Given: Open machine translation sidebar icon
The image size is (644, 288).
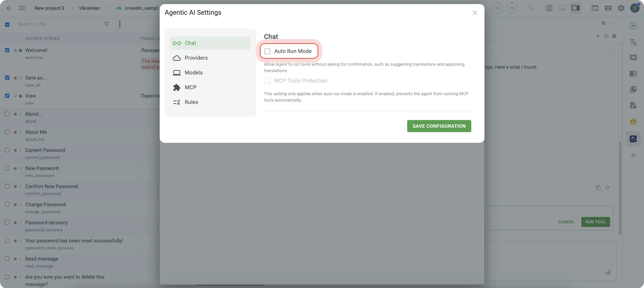Looking at the screenshot, I should coord(633,42).
